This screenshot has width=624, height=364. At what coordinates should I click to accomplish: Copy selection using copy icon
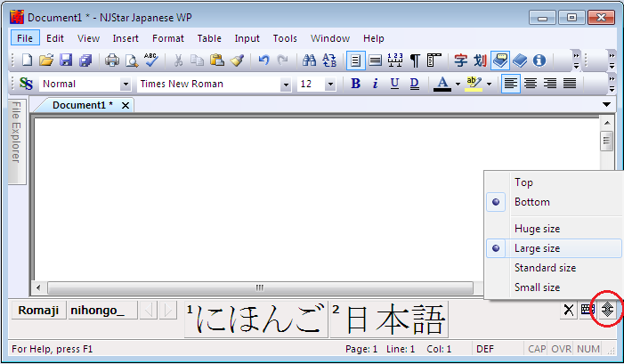(197, 61)
